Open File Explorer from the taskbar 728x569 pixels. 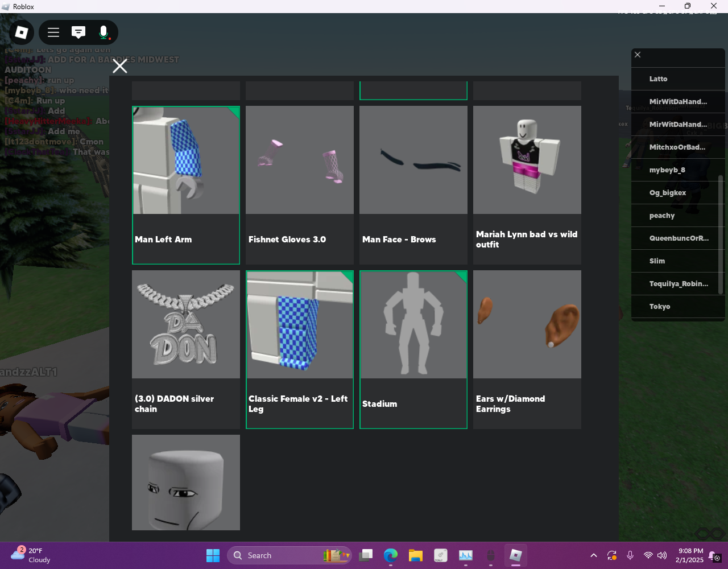coord(416,555)
